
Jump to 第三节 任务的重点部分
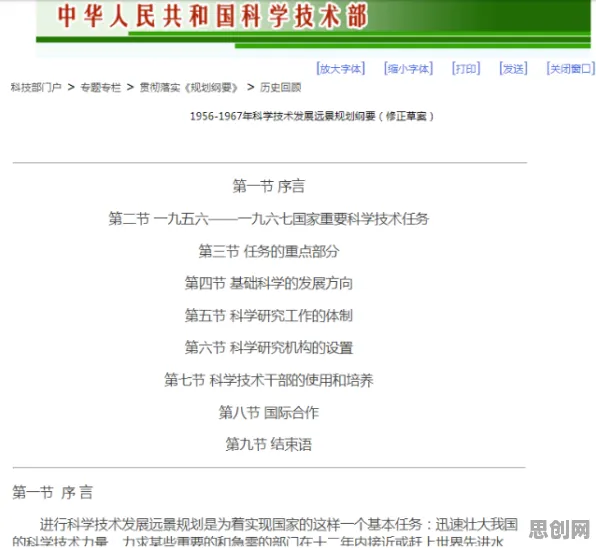pos(268,251)
